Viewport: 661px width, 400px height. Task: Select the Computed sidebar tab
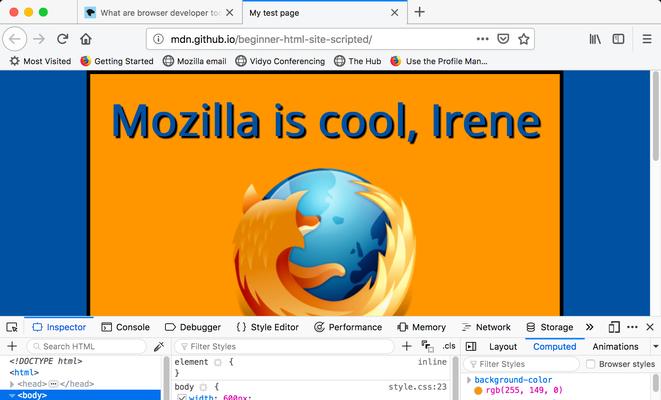554,346
